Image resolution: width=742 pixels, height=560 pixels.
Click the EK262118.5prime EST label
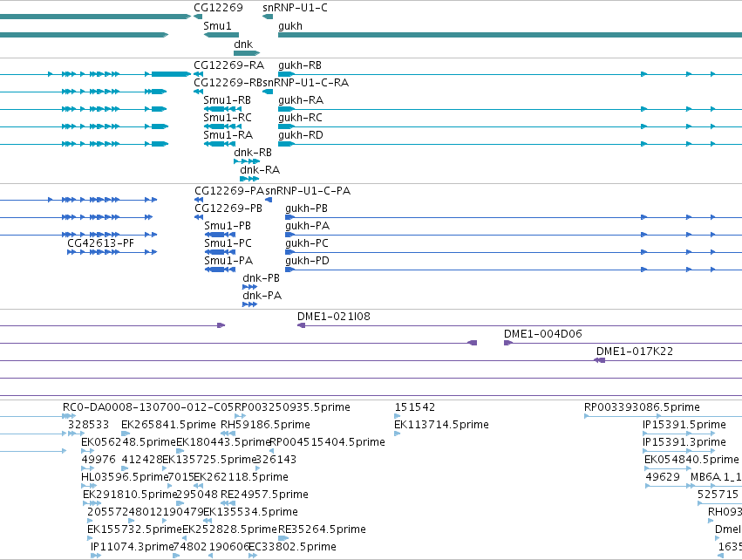point(241,477)
